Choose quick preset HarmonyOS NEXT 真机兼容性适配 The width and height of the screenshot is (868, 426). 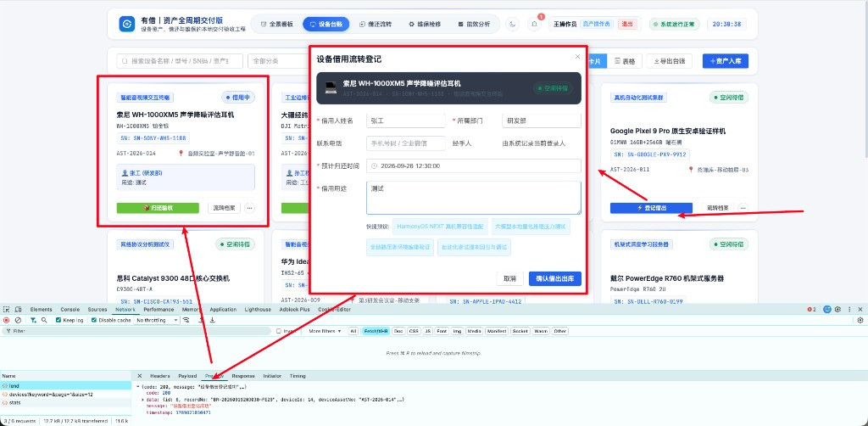point(440,227)
